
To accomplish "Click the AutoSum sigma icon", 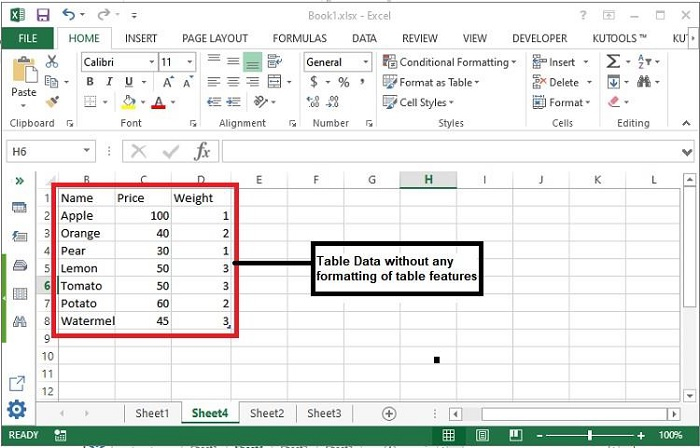I will tap(613, 62).
